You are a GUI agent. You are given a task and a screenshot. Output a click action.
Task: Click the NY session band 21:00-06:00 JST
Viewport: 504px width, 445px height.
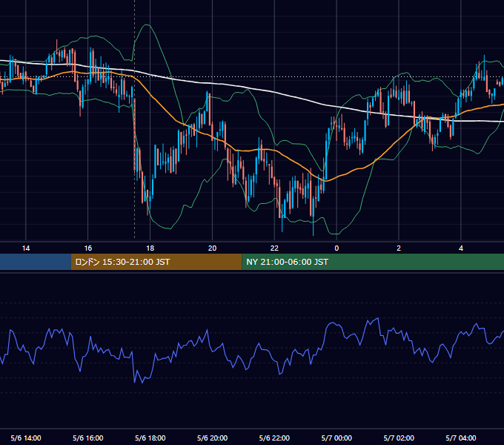(x=373, y=262)
